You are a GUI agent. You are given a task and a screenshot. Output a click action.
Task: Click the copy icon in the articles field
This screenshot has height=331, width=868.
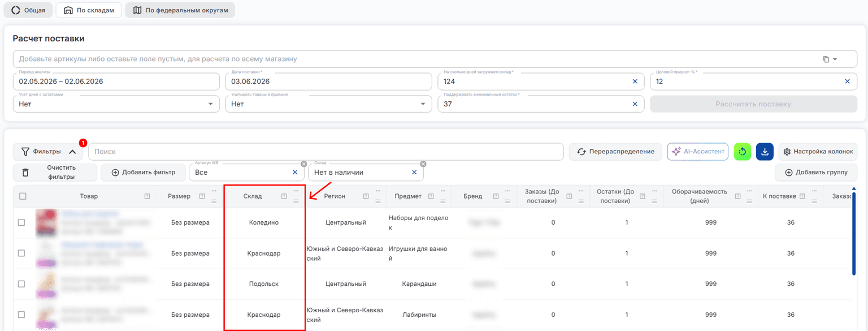coord(826,59)
